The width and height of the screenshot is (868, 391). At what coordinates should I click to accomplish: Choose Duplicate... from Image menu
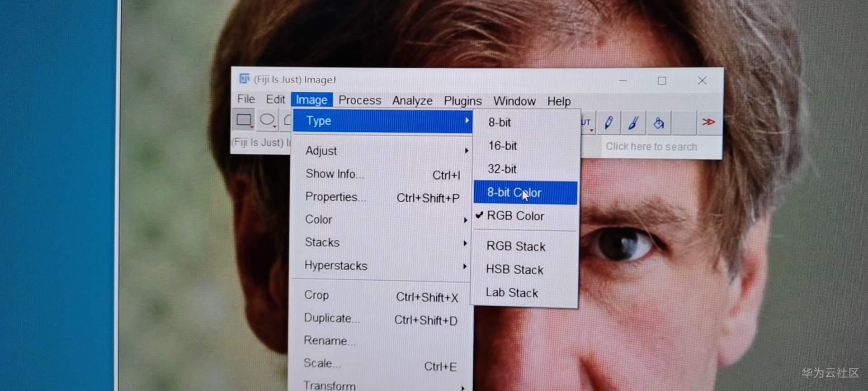click(x=380, y=319)
